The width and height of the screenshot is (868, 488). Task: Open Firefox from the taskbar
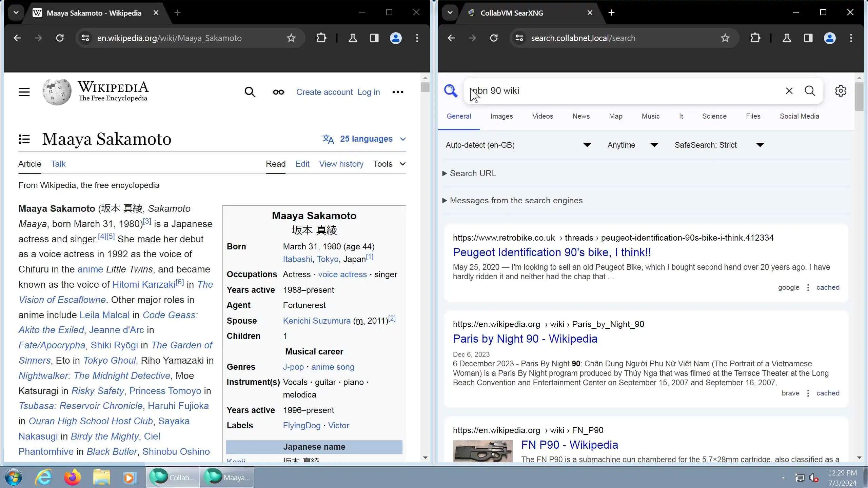coord(73,477)
